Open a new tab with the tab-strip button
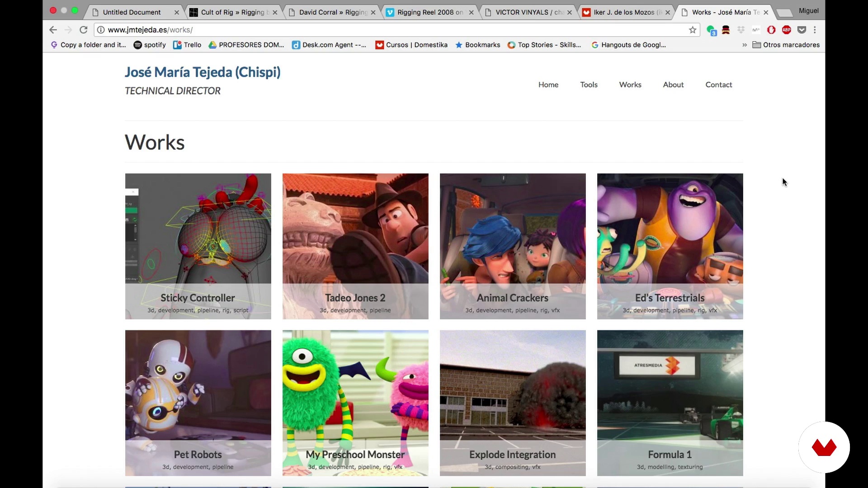 pos(784,13)
